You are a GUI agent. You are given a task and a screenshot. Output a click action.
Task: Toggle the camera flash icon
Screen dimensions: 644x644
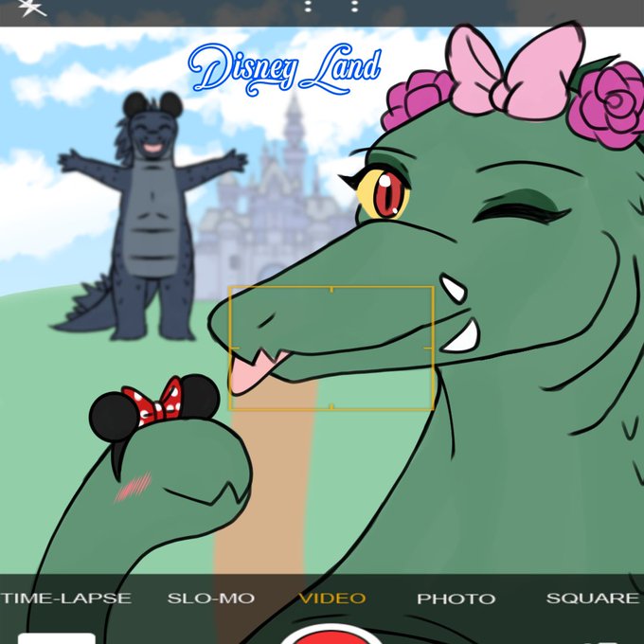(32, 7)
